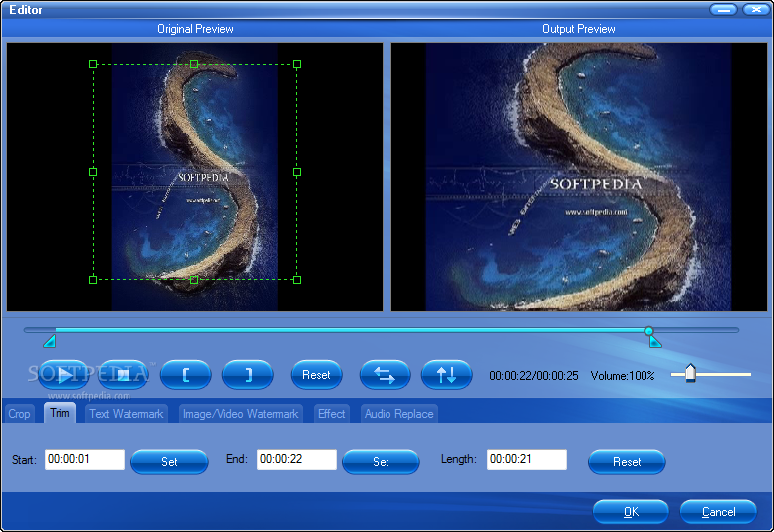Screen dimensions: 774x532
Task: Click the Volume:100% label
Action: [x=623, y=376]
